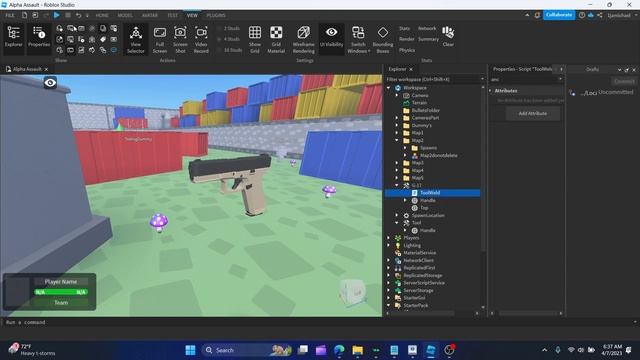Switch to the AVATAR ribbon tab
Image resolution: width=640 pixels, height=360 pixels.
point(150,15)
